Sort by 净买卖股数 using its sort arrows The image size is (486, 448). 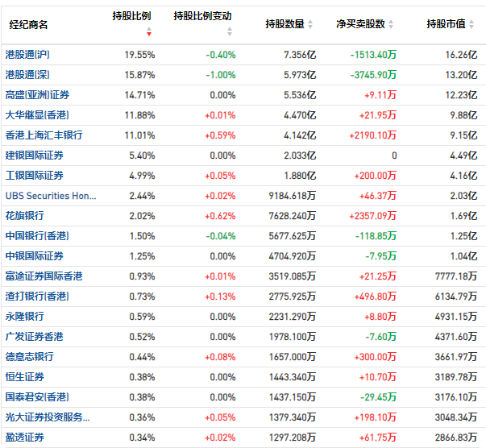(x=391, y=24)
